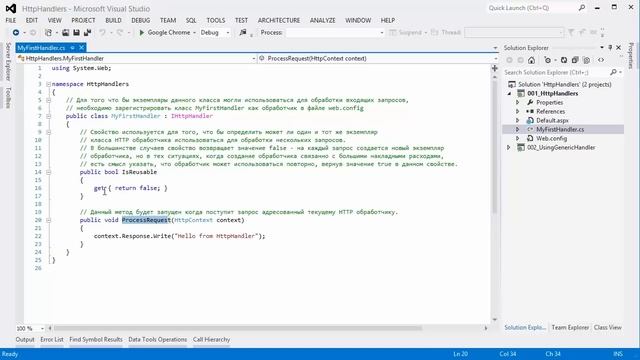This screenshot has height=360, width=640.
Task: Click the editor split plus icon
Action: click(495, 68)
